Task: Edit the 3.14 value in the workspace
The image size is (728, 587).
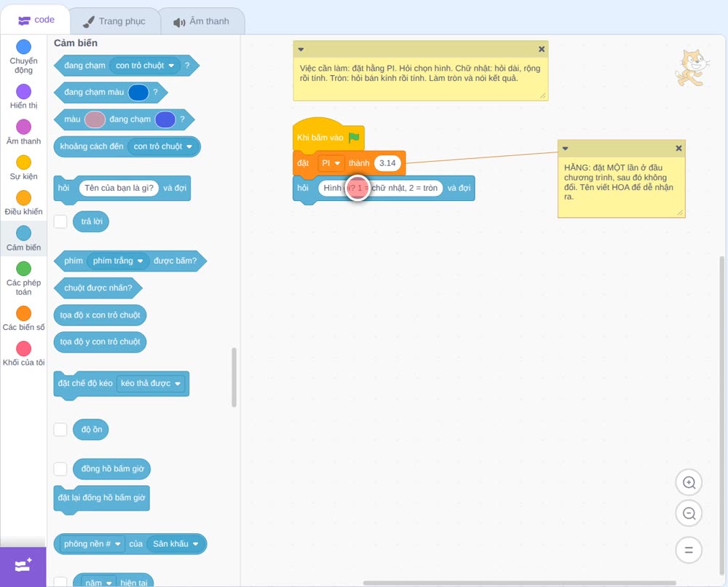Action: pos(387,163)
